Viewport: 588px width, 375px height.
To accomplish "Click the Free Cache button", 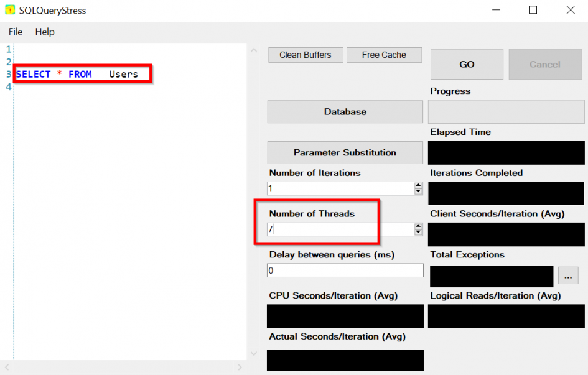I will 384,55.
